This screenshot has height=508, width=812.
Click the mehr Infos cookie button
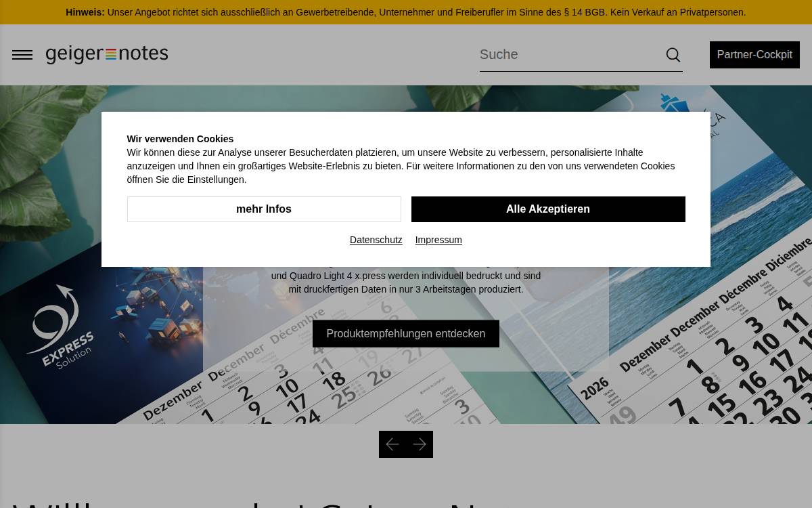pos(264,209)
